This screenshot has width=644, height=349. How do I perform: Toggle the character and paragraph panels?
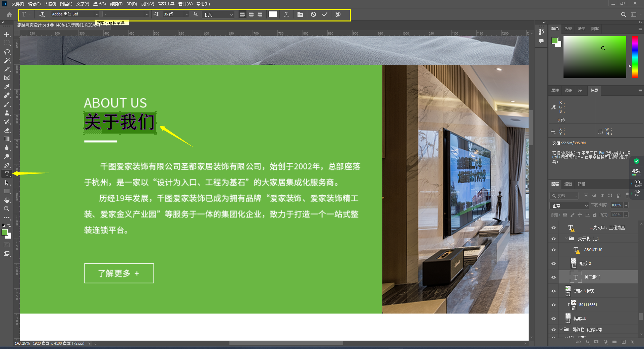pyautogui.click(x=300, y=14)
